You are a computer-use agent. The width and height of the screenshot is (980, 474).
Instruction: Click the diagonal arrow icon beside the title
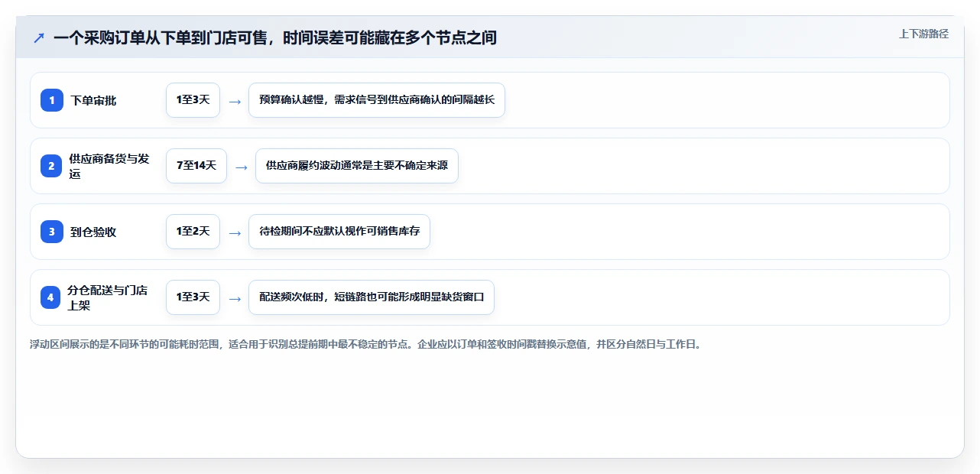[x=39, y=37]
